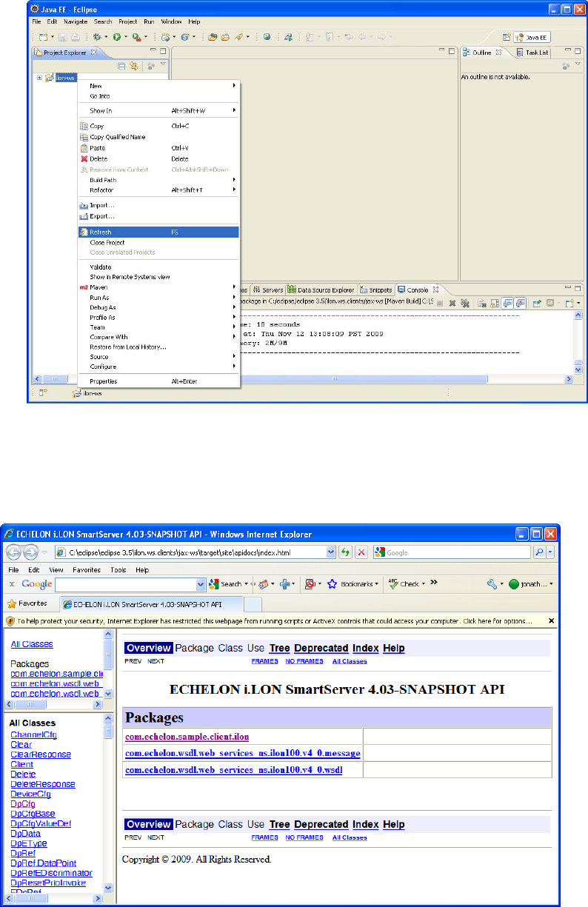
Task: Click Google Toolbar Search button
Action: pyautogui.click(x=229, y=584)
